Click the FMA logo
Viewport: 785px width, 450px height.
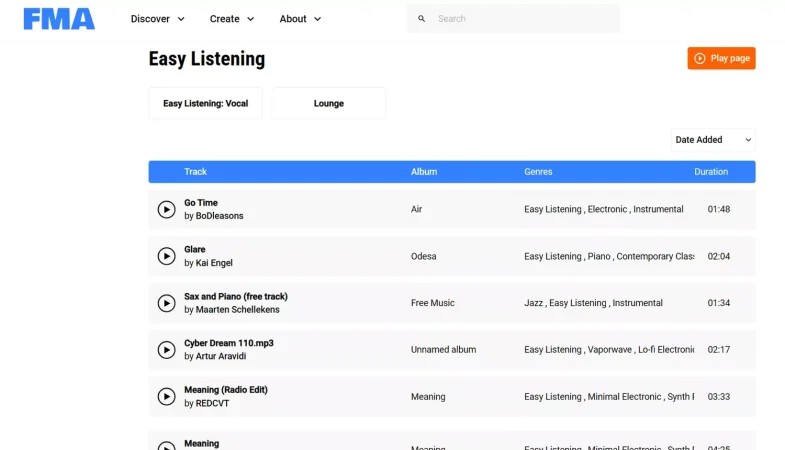[x=59, y=19]
